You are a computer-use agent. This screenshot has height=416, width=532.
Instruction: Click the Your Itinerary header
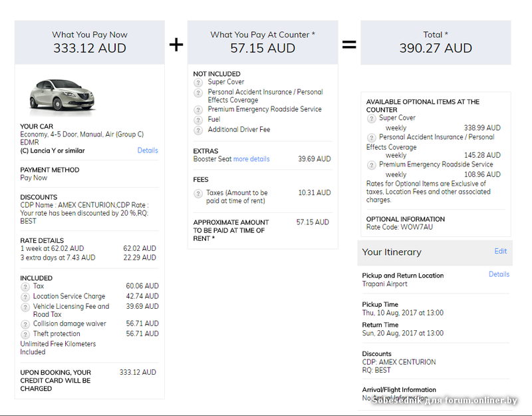click(x=392, y=252)
